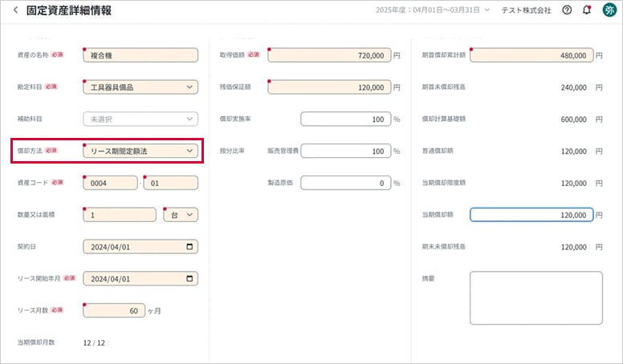
Task: Click the back arrow beside 固定資産詳細情報
Action: [14, 10]
